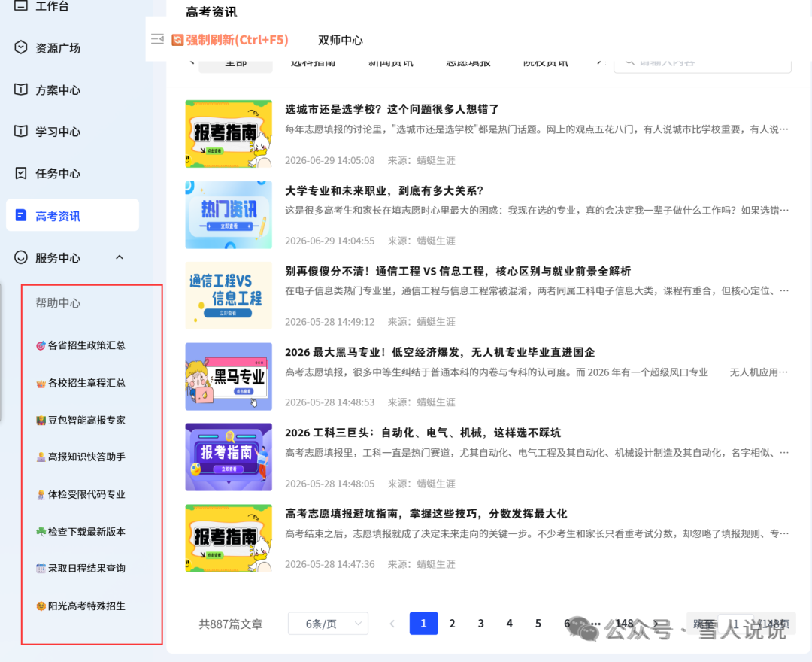Open the 6条/页 page size dropdown
Screen dimensions: 812x662
pyautogui.click(x=329, y=624)
